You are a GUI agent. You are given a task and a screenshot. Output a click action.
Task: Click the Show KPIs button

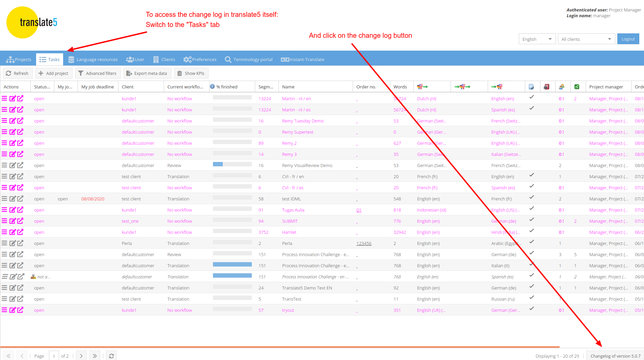191,73
